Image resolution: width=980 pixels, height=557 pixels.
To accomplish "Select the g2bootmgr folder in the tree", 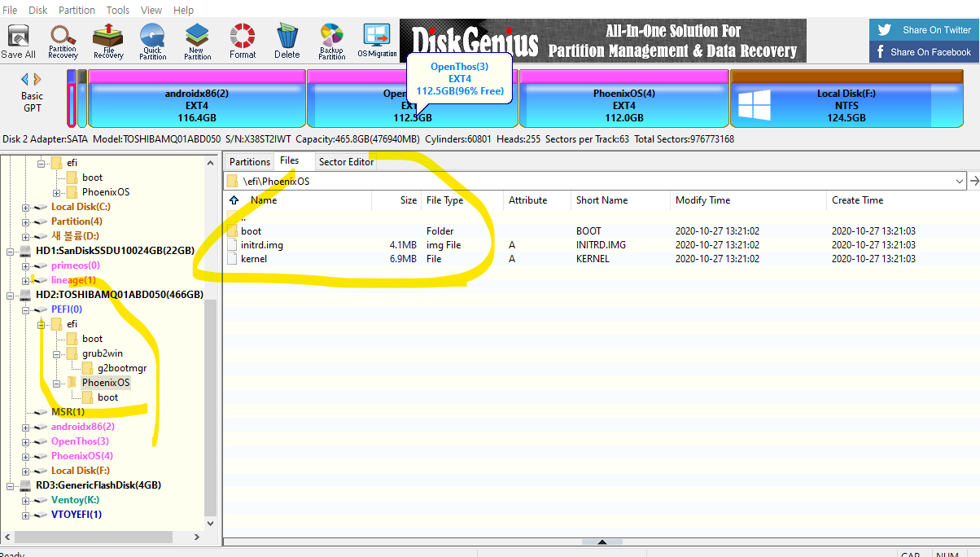I will click(122, 368).
